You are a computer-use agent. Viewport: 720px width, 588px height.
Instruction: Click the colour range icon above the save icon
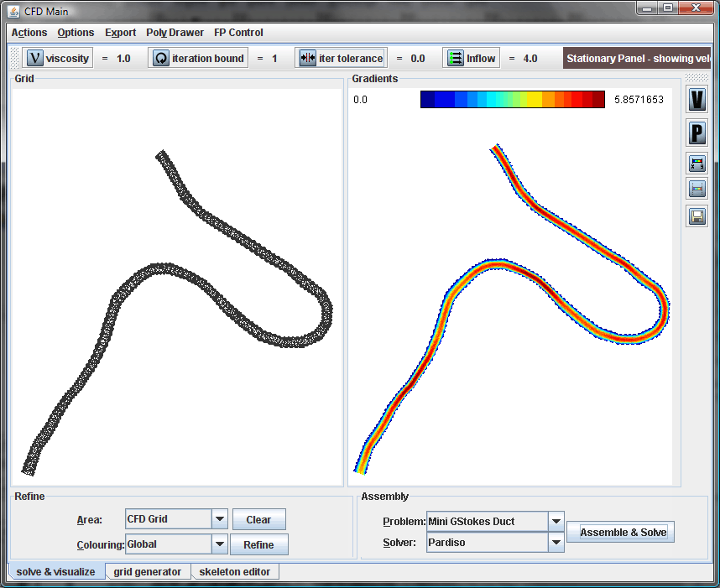(697, 189)
